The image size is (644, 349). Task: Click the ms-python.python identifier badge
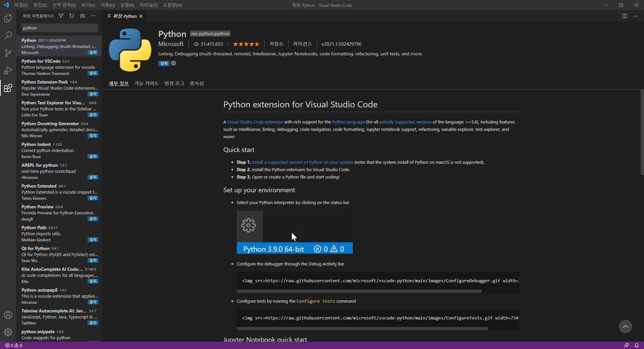[x=210, y=34]
